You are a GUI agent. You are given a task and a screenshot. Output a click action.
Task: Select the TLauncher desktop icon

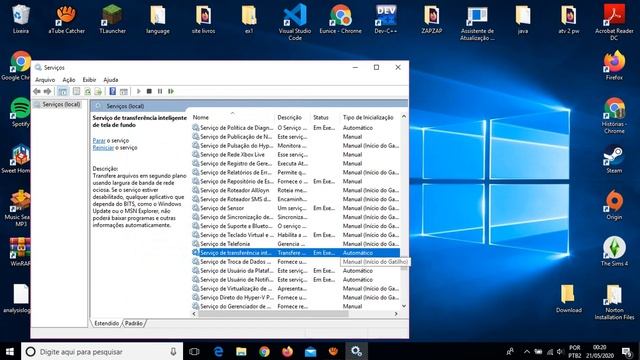[112, 19]
